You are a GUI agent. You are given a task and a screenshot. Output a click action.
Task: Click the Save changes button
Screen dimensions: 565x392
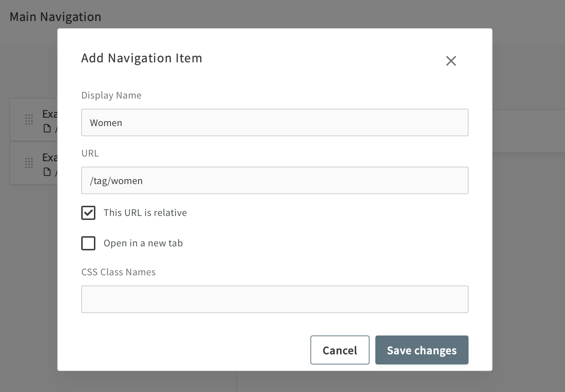(x=421, y=350)
